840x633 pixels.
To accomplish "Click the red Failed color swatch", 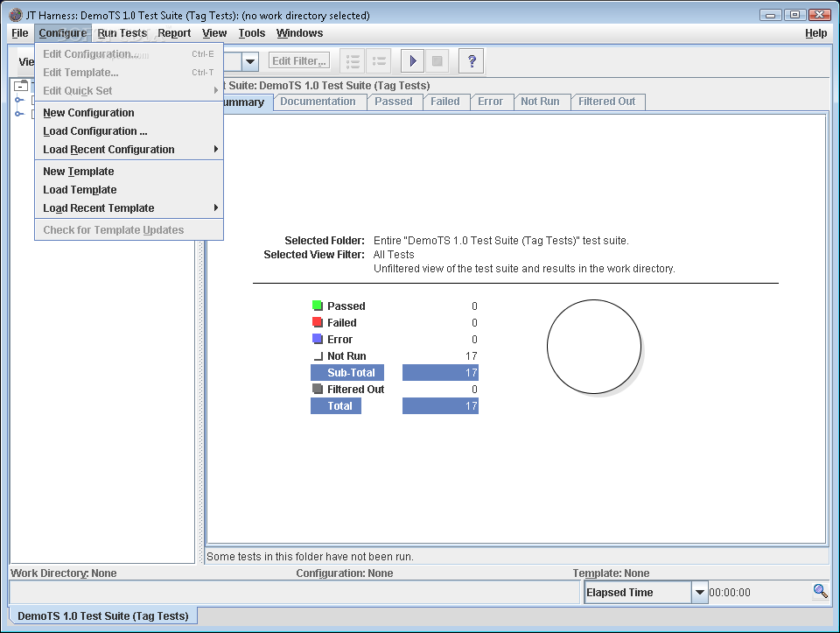I will 317,322.
